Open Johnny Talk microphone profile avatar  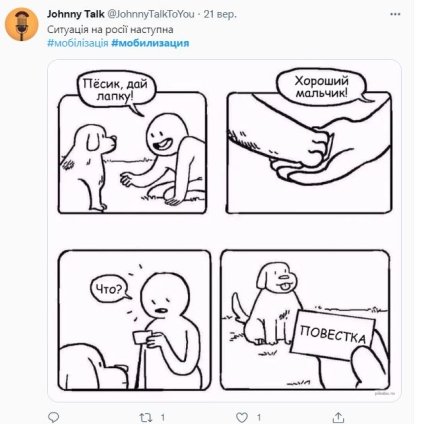click(x=22, y=24)
